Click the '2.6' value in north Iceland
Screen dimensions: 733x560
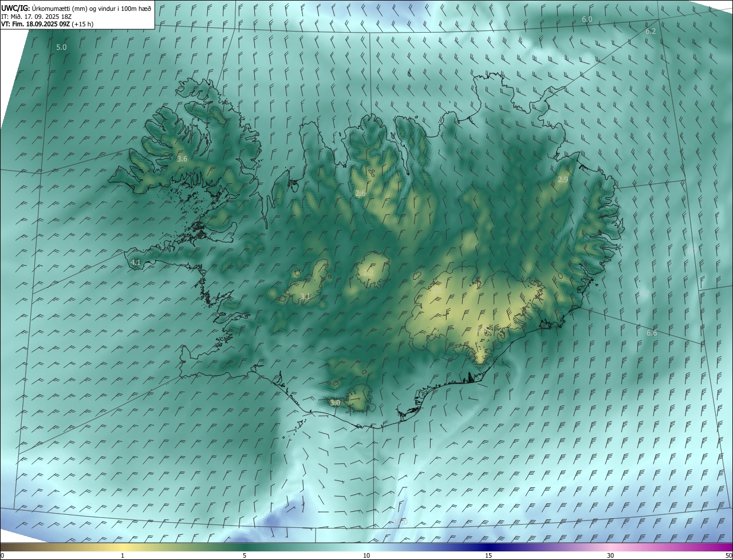point(360,194)
